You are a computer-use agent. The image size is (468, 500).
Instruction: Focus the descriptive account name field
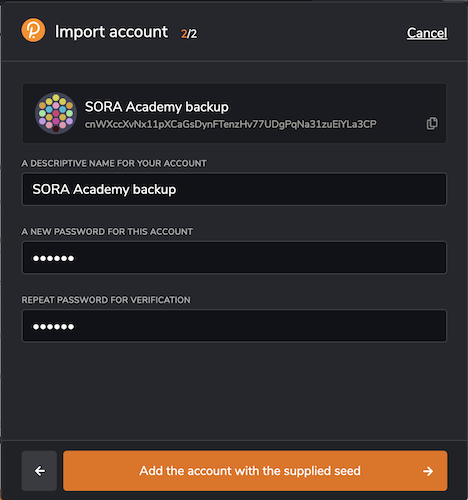click(234, 189)
